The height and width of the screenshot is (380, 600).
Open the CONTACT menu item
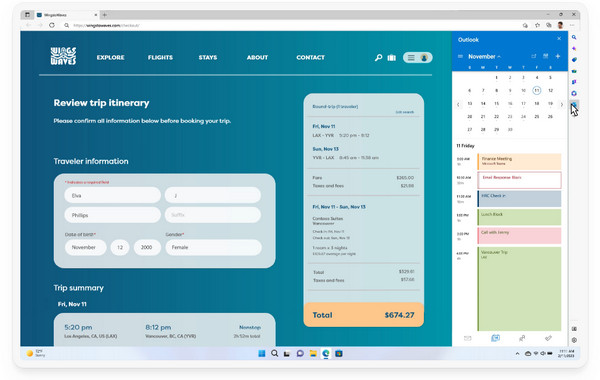coord(310,57)
